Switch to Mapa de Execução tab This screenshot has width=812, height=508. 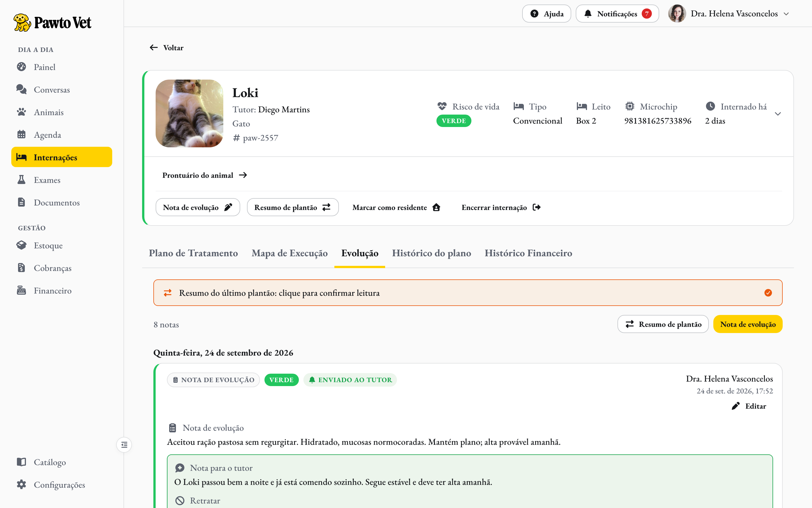tap(290, 253)
